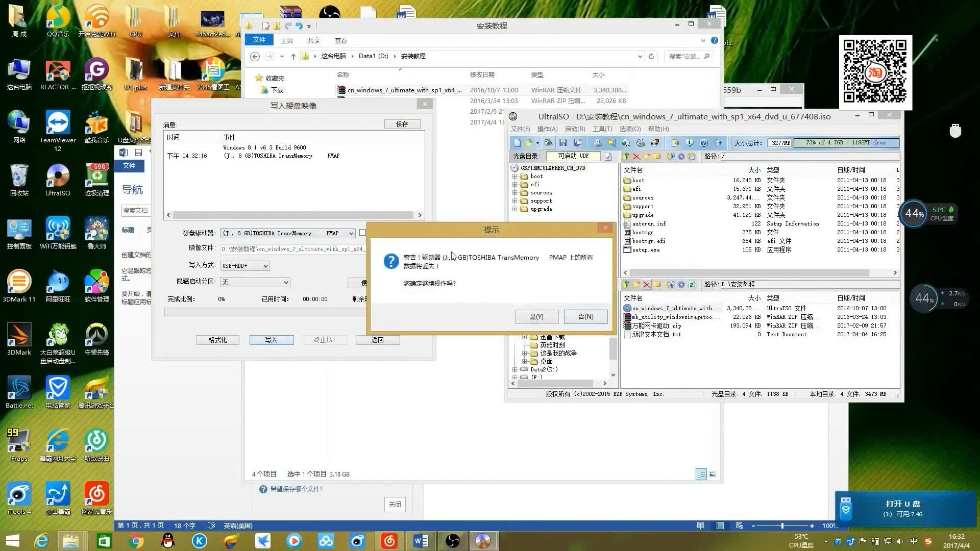Open the 隐藏启动分区 dropdown showing 无
980x551 pixels.
(255, 282)
